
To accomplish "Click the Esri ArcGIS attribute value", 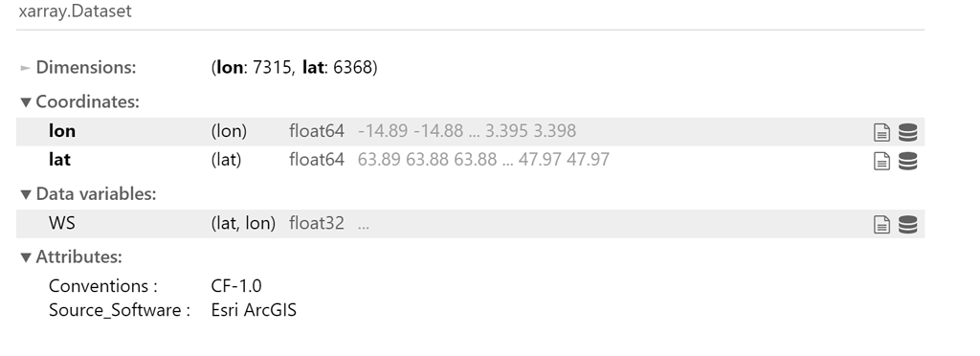I will 254,310.
